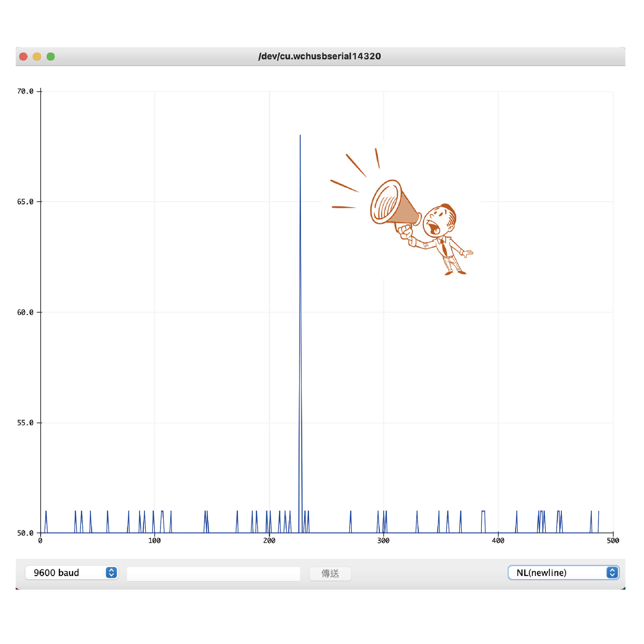Click the megaphone man illustration

click(x=402, y=212)
